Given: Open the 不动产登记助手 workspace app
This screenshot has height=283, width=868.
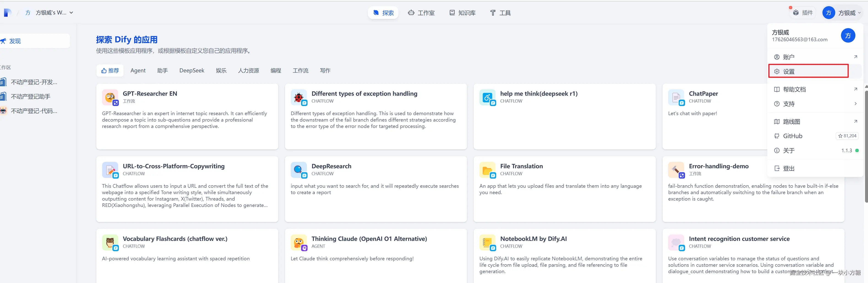Looking at the screenshot, I should (30, 97).
